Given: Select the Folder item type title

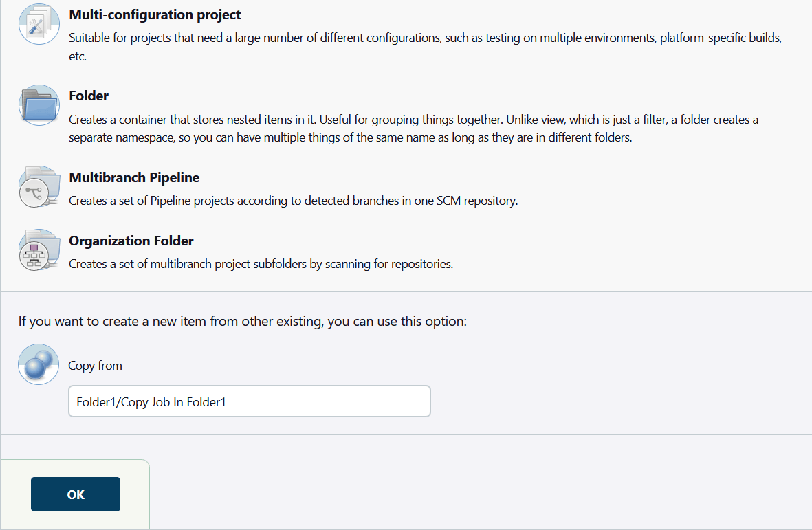Looking at the screenshot, I should click(89, 96).
